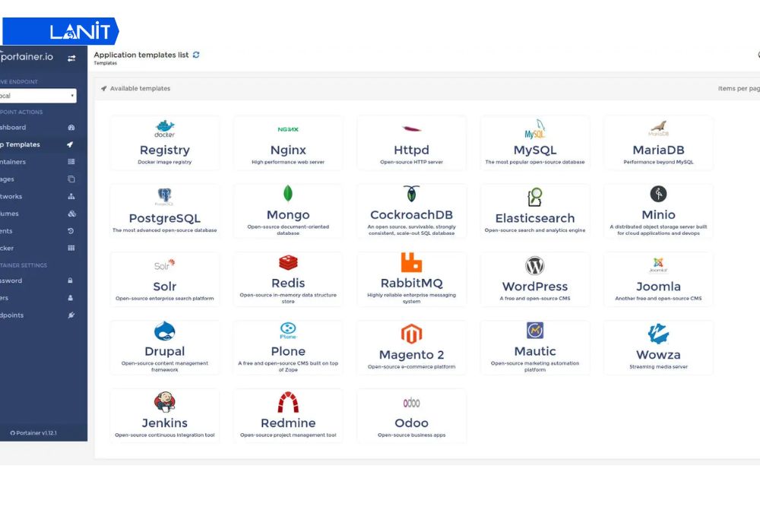Click the Mongo green leaf logo
The image size is (760, 532).
coord(288,194)
